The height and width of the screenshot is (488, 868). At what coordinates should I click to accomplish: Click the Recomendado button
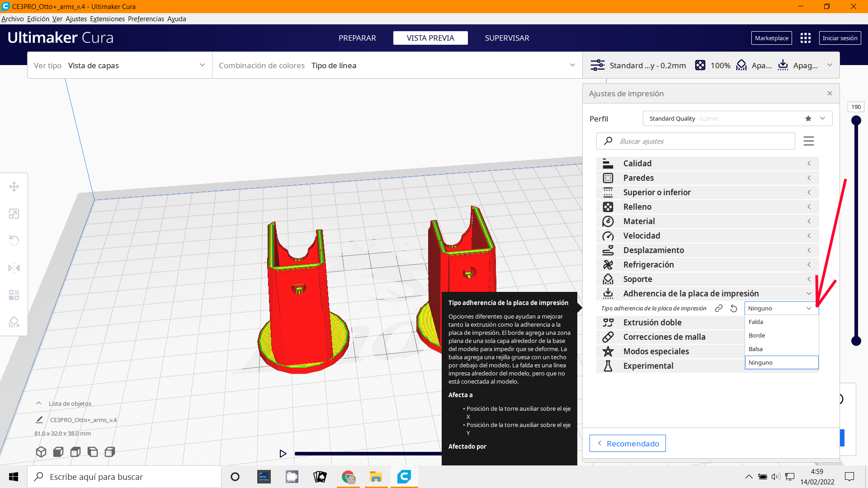click(x=627, y=444)
